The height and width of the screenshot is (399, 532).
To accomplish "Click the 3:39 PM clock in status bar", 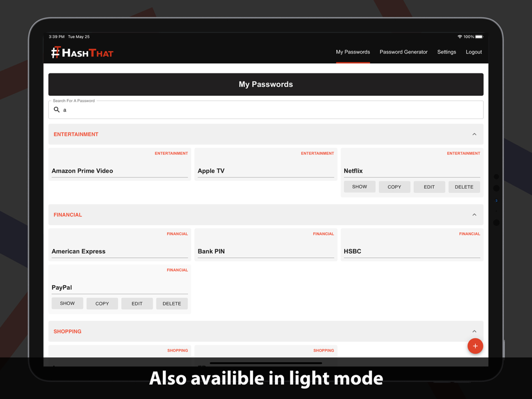I will point(56,37).
